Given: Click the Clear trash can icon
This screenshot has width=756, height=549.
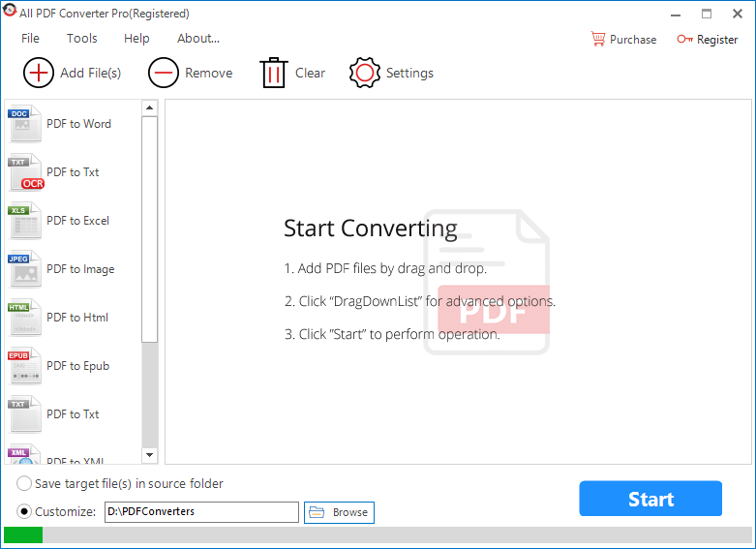Looking at the screenshot, I should click(x=273, y=73).
